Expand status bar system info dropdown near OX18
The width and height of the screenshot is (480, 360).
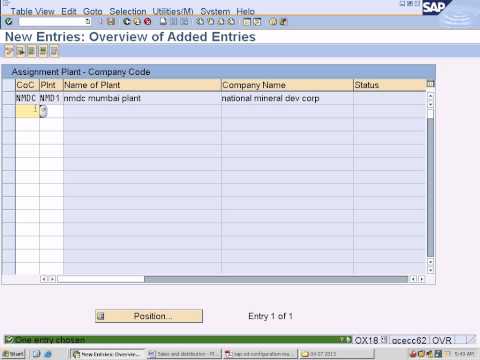coord(384,340)
